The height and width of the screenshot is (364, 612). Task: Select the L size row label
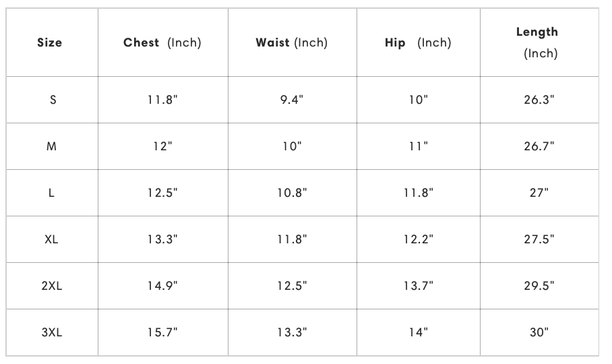coord(51,193)
